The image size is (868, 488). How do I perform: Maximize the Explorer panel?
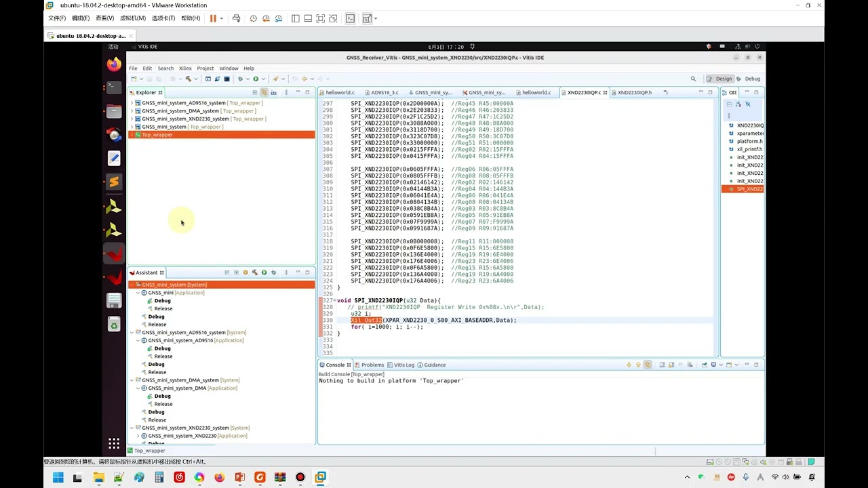click(x=307, y=92)
